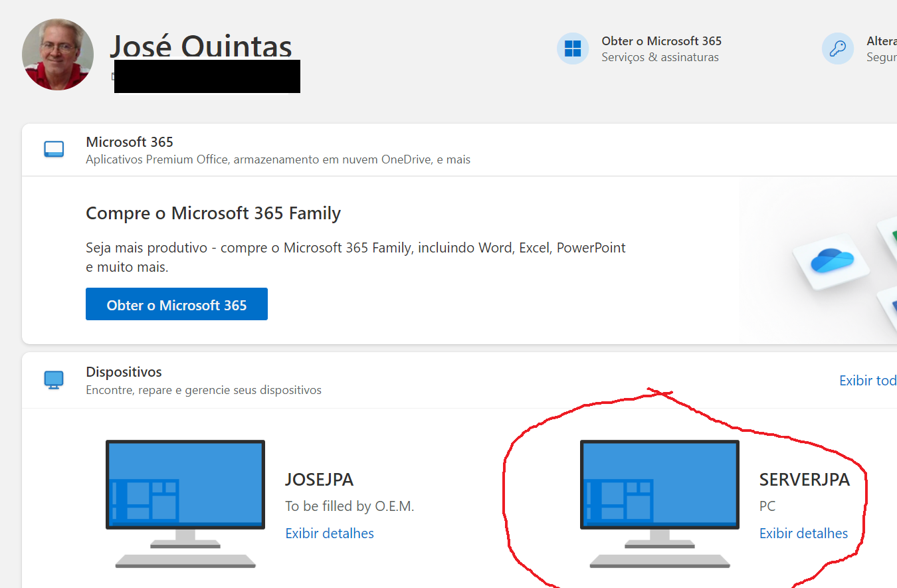Click the key security icon
The image size is (897, 588).
[838, 49]
